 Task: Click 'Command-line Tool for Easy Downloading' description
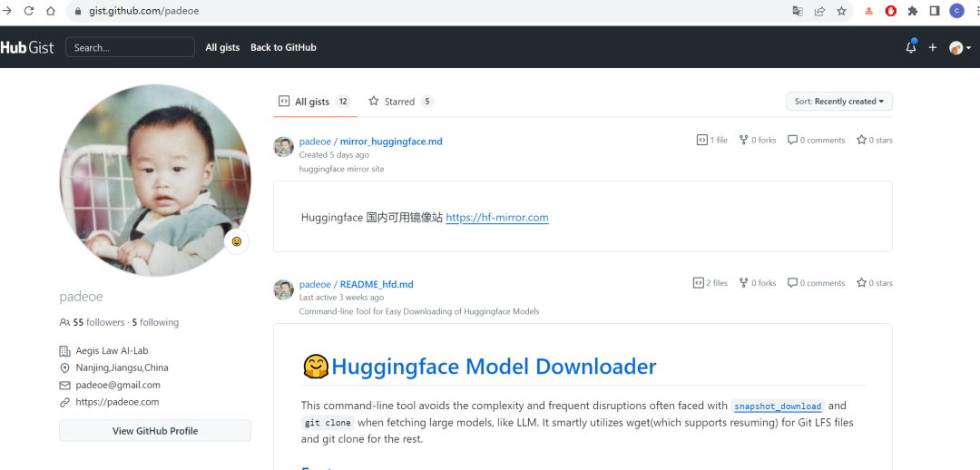coord(419,311)
